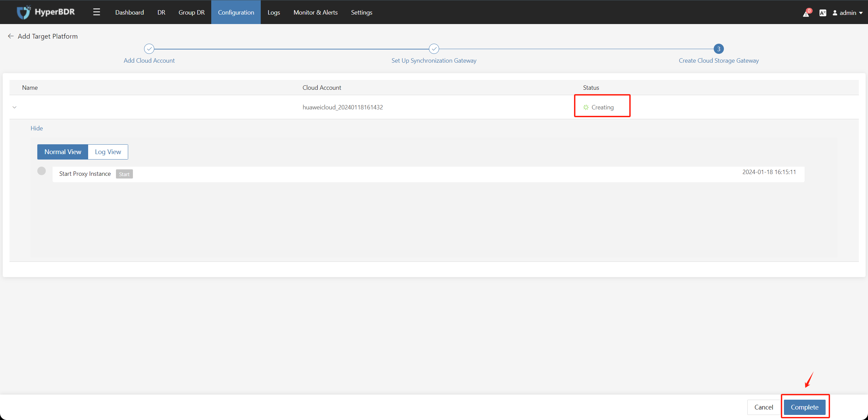
Task: Click step 3 circle icon
Action: [x=718, y=49]
